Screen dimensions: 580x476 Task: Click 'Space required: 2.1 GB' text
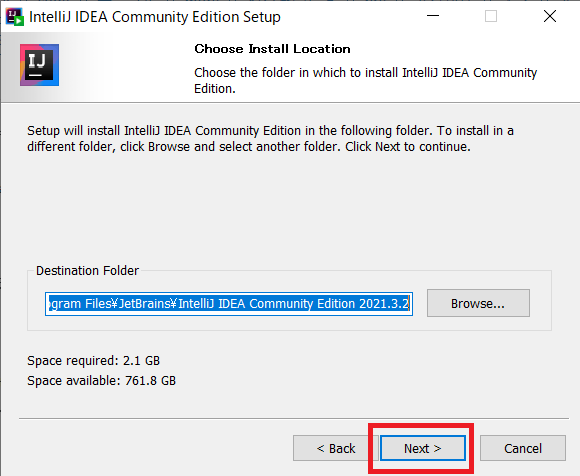point(93,361)
